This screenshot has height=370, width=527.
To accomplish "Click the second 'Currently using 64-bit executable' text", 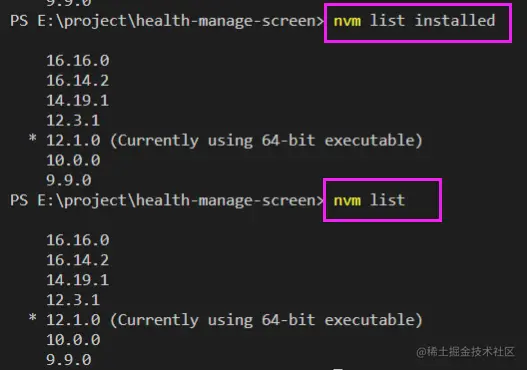I will pyautogui.click(x=266, y=320).
